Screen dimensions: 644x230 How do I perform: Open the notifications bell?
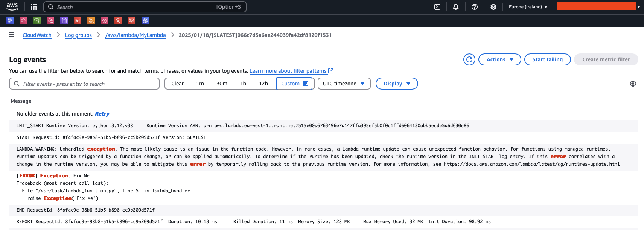tap(456, 7)
